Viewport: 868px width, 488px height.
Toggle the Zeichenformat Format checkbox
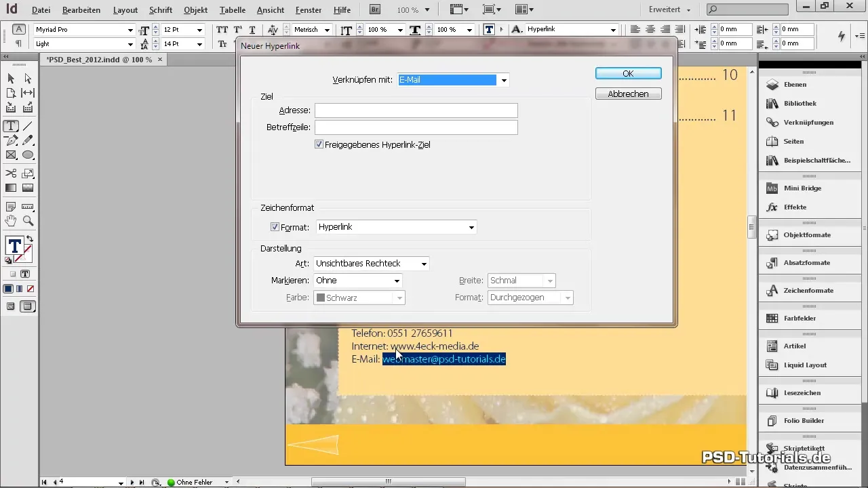click(x=275, y=227)
